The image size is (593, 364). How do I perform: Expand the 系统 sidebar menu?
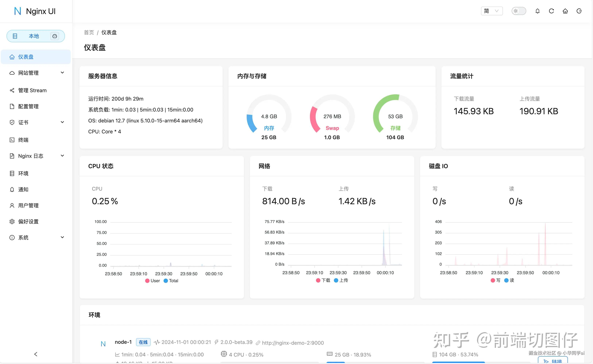23,237
